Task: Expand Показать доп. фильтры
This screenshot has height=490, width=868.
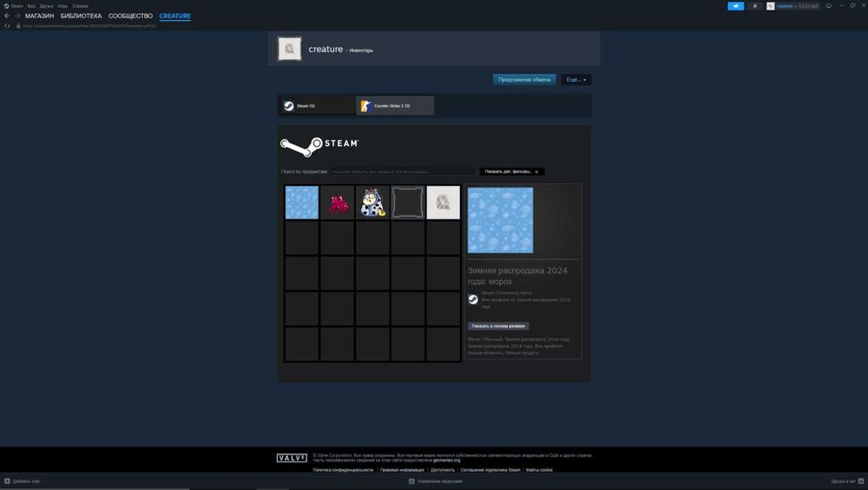Action: pyautogui.click(x=511, y=172)
